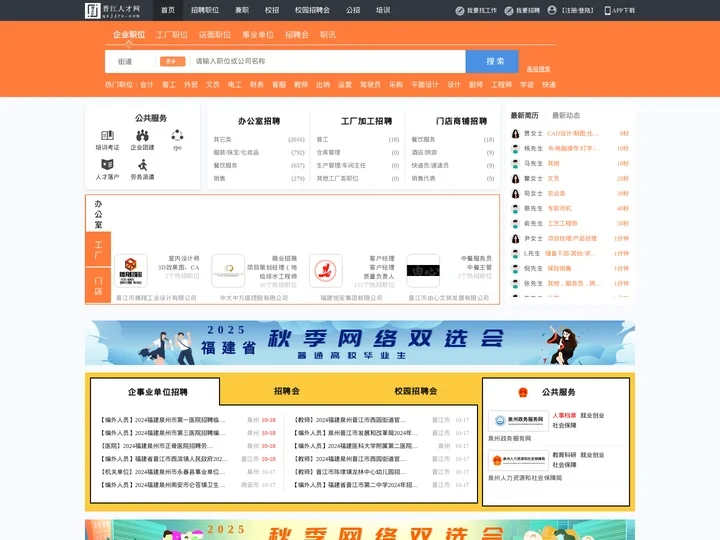Select the 工厂职位 search tab

pos(172,34)
